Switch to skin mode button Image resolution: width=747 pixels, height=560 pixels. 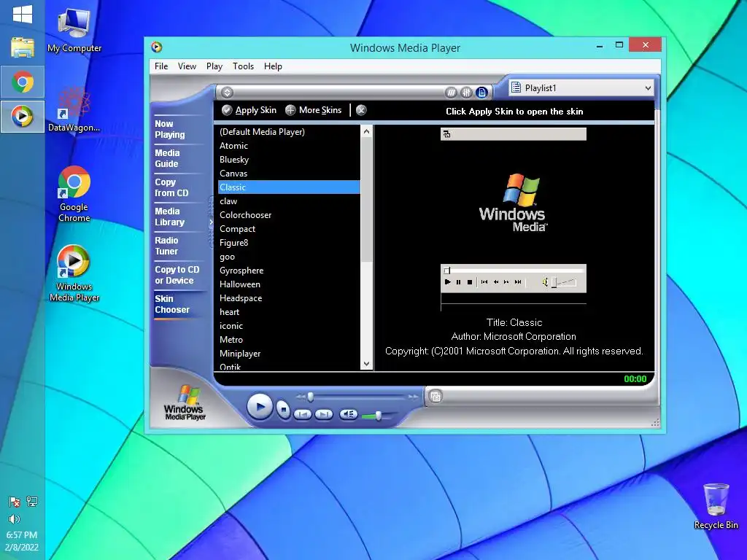[436, 396]
